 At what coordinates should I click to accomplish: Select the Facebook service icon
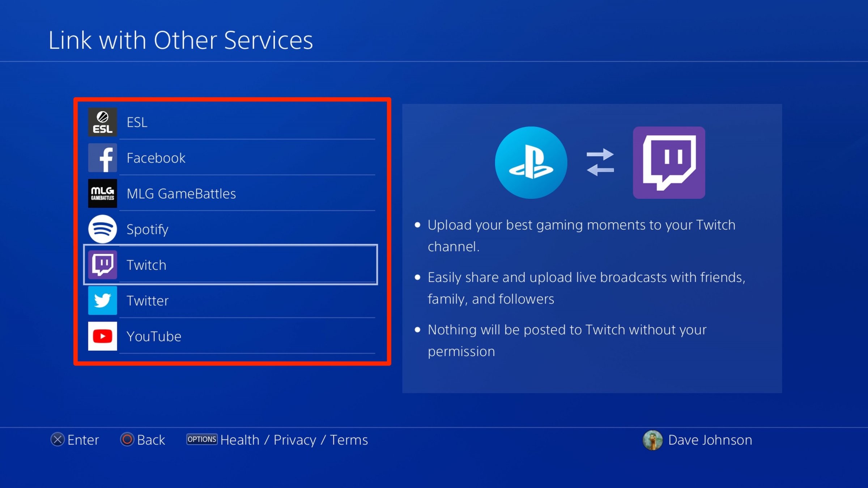tap(103, 157)
